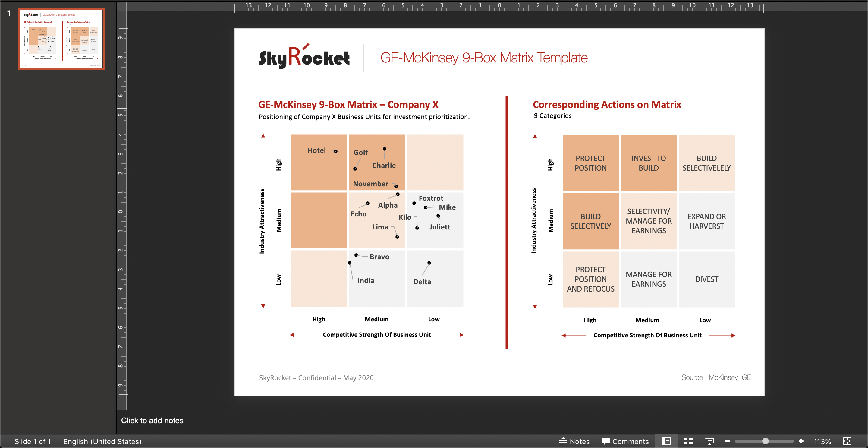Viewport: 868px width, 448px height.
Task: Click the DIVEST box
Action: coord(706,279)
